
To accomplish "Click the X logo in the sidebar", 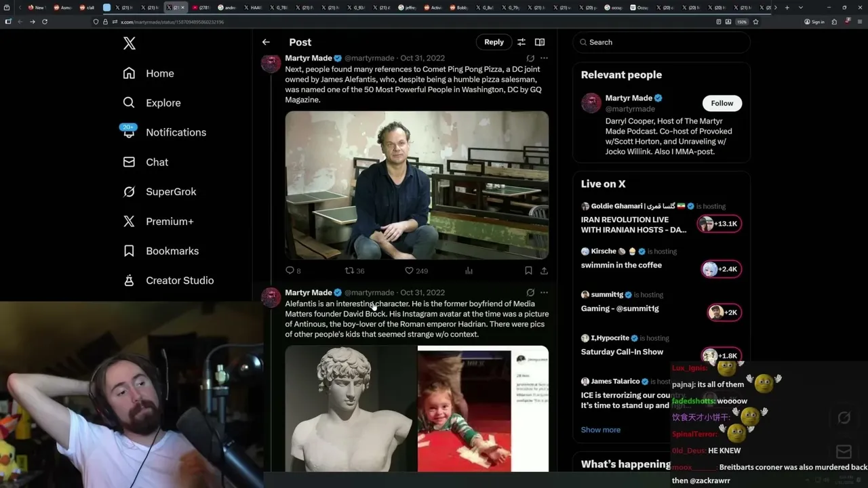I will point(130,43).
